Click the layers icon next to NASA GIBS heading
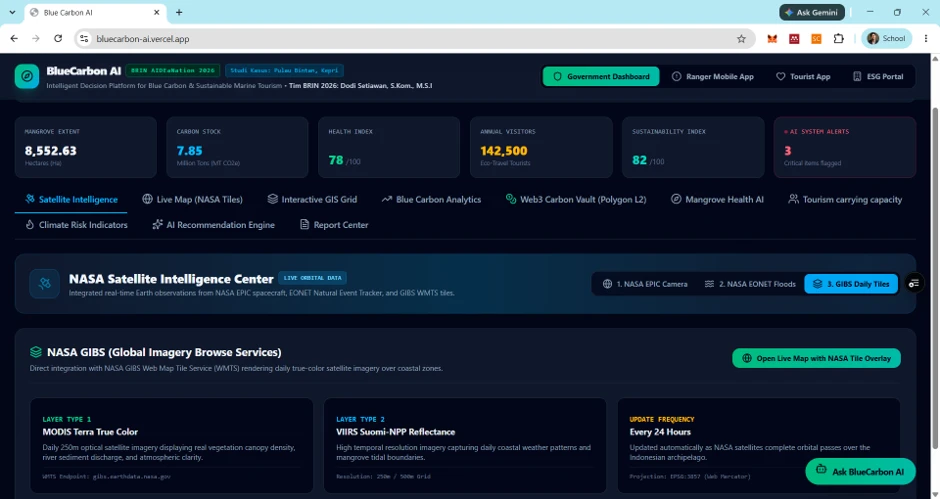Viewport: 940px width, 499px height. [36, 352]
